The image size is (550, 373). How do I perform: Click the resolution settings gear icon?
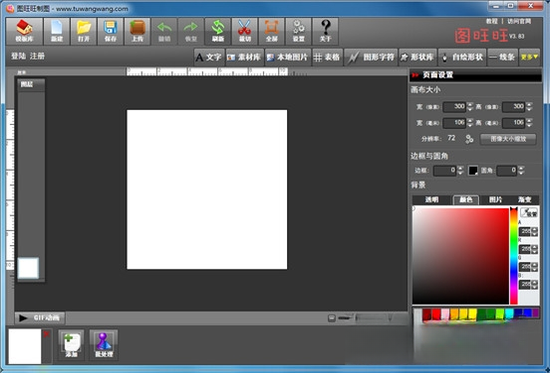point(469,139)
